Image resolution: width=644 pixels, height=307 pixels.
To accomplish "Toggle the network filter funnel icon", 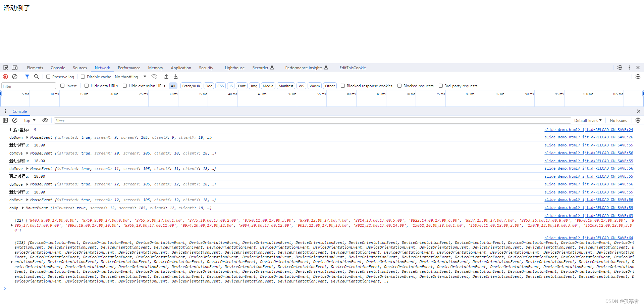I will pos(27,77).
